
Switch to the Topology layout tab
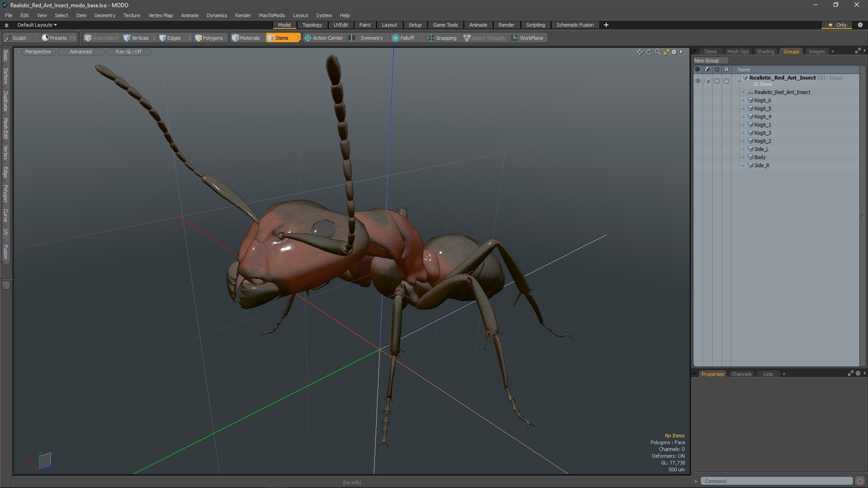point(312,25)
